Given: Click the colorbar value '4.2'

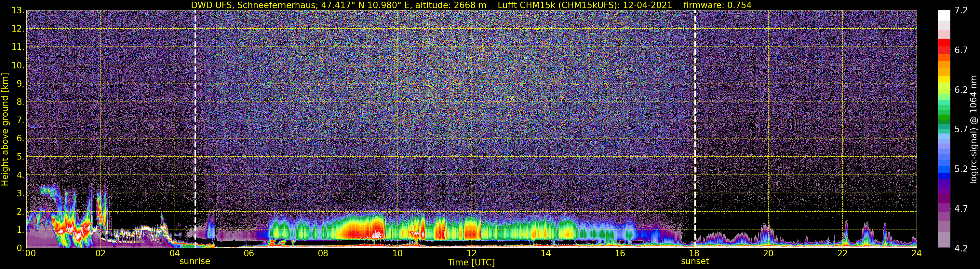Looking at the screenshot, I should point(961,248).
